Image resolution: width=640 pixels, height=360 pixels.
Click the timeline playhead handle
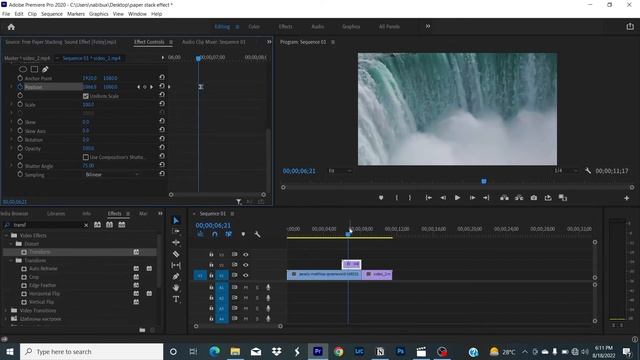coord(348,234)
